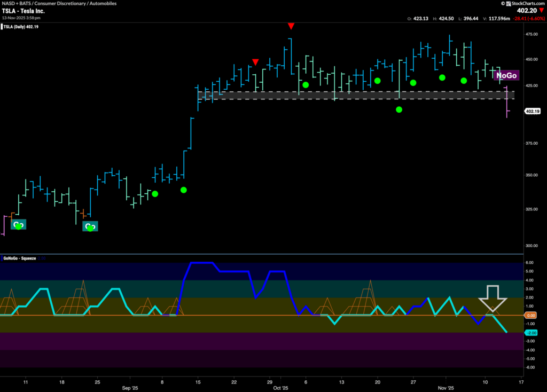Click the date axis label 15
Screen dimensions: 547x392
click(198, 382)
